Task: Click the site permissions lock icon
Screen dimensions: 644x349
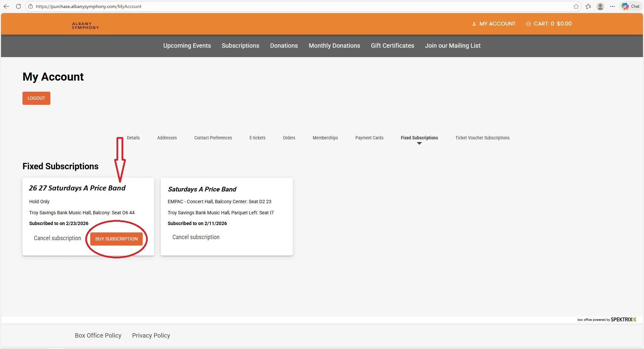Action: 30,6
